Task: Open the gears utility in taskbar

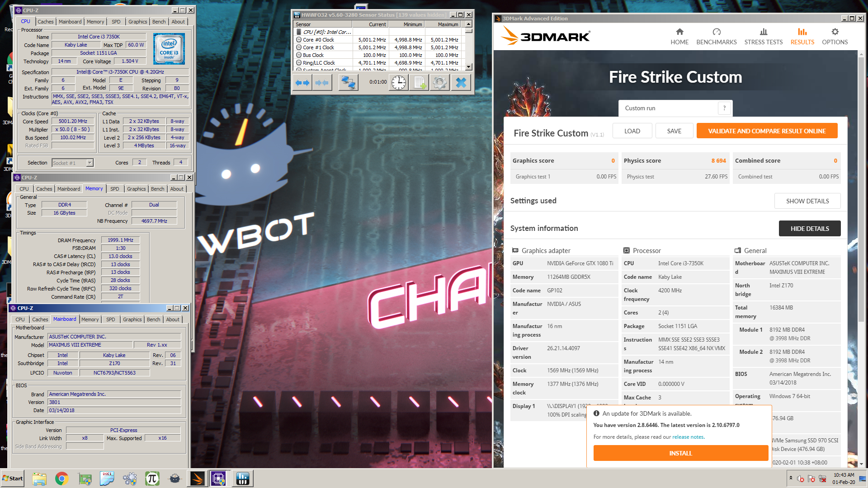Action: (130, 479)
